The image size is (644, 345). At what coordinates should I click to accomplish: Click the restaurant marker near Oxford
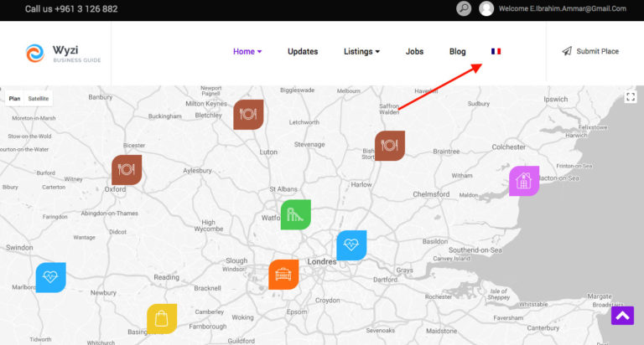tap(127, 169)
